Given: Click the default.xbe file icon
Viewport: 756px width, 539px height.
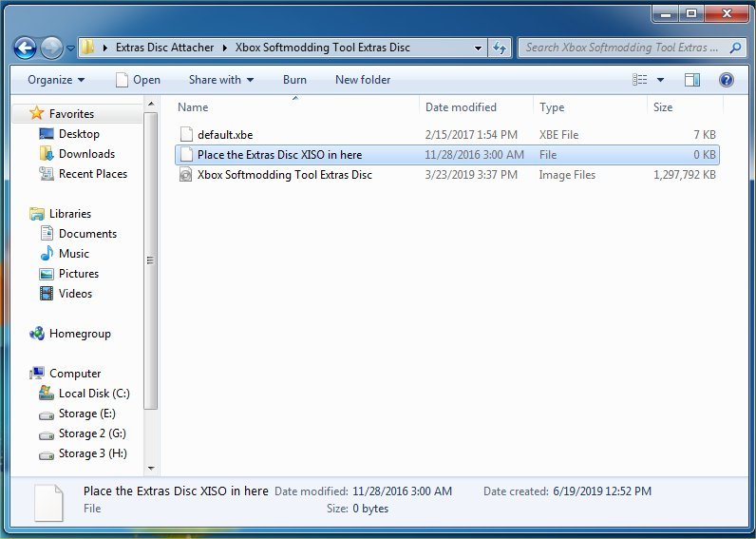Looking at the screenshot, I should tap(186, 135).
